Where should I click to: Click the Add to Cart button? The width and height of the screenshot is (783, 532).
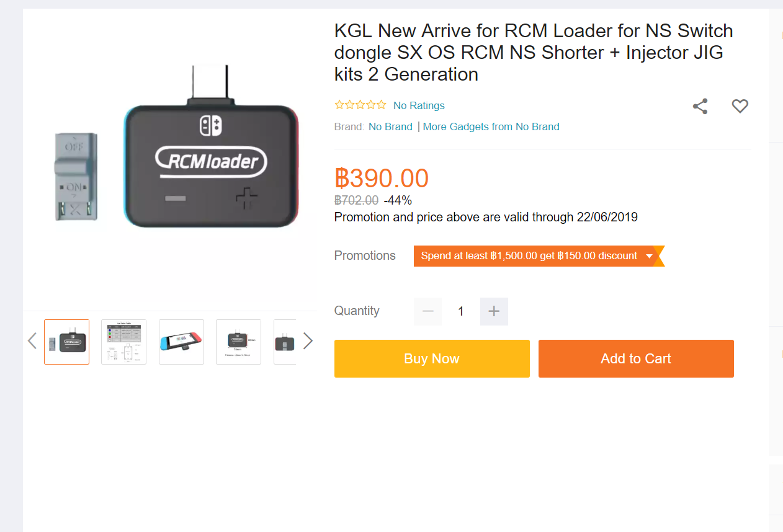tap(636, 358)
